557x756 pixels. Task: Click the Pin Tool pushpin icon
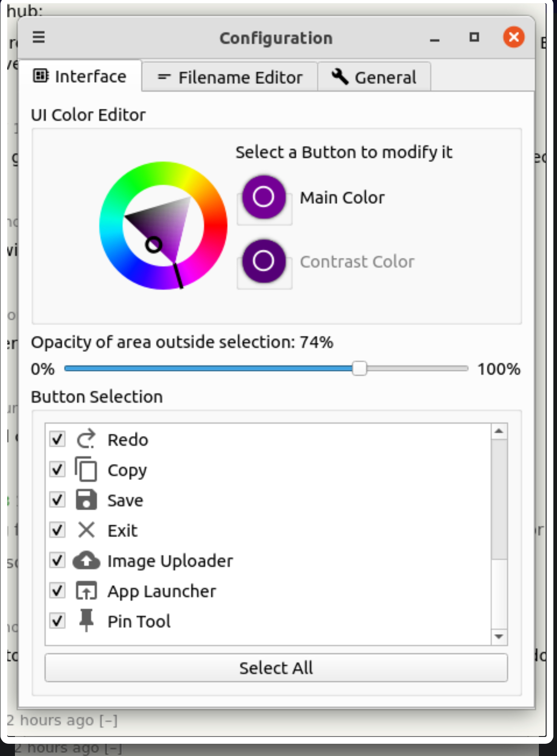86,620
